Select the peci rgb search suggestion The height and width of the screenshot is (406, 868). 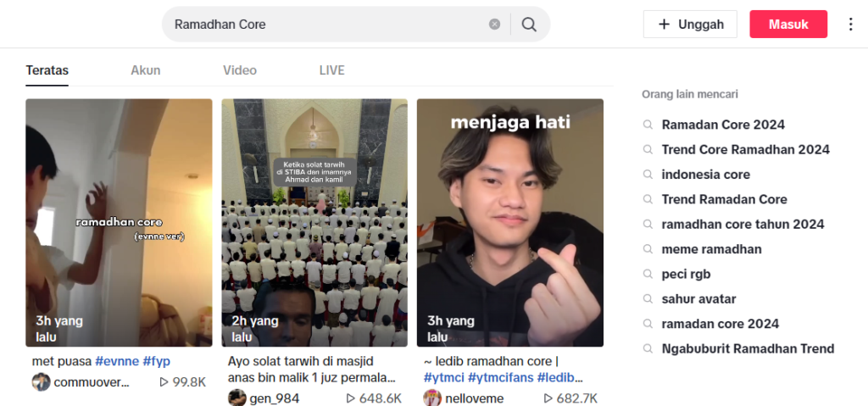[x=686, y=274]
